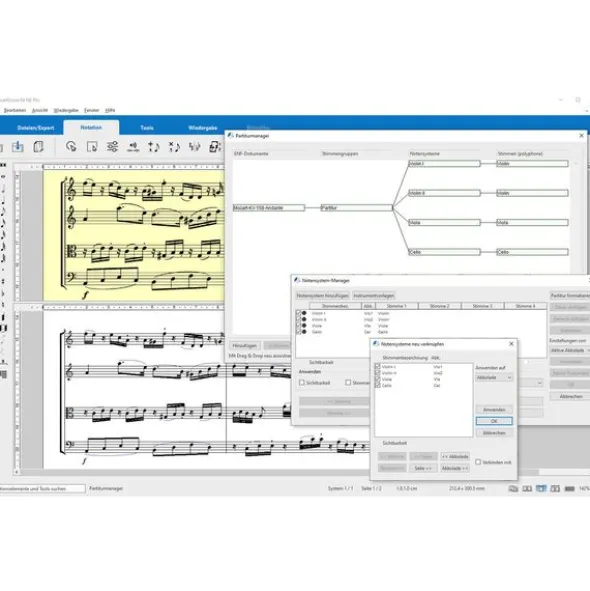
Task: Select the Violin I Notensysteme node
Action: click(x=444, y=164)
